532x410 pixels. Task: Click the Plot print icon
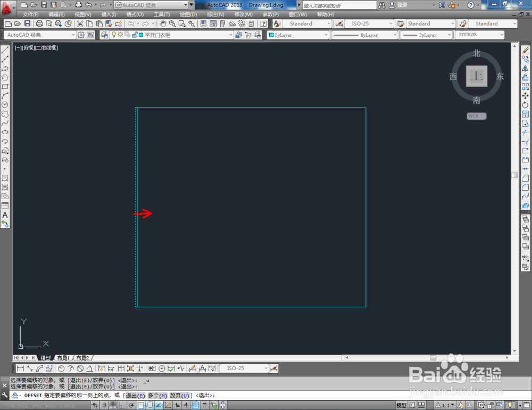(x=39, y=23)
